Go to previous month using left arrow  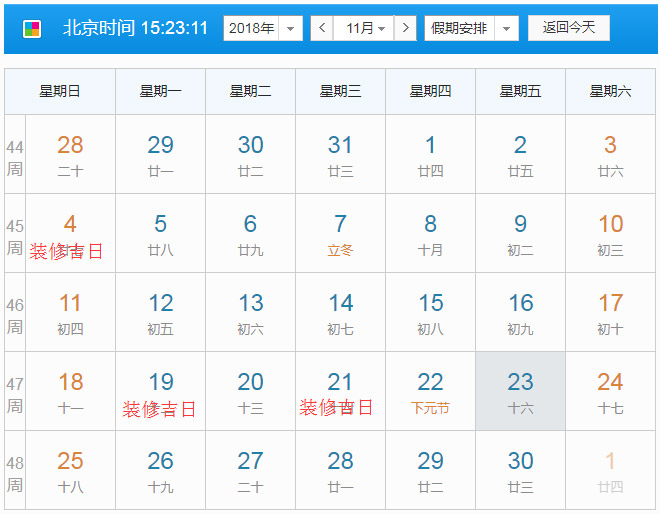pyautogui.click(x=322, y=28)
